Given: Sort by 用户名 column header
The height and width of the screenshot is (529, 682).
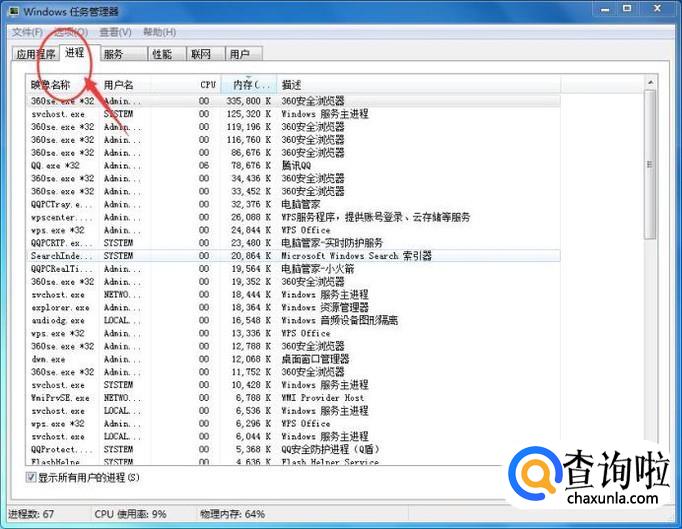Looking at the screenshot, I should click(126, 84).
